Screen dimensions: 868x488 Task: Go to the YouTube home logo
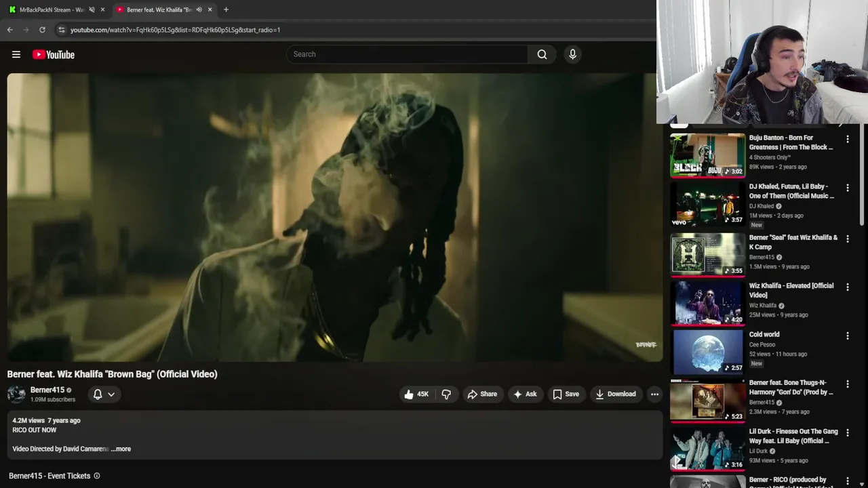coord(54,54)
